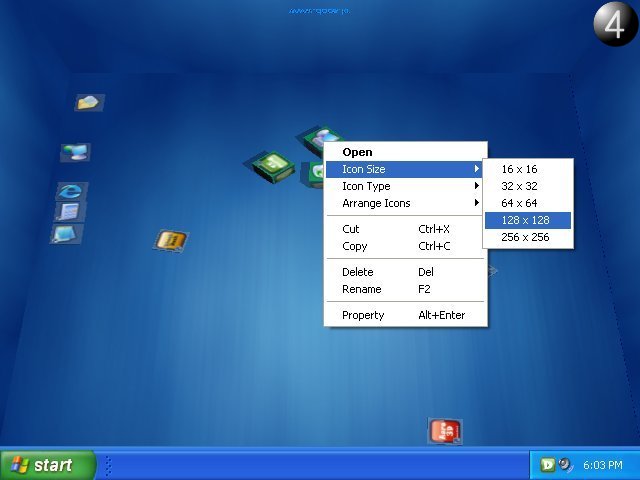Viewport: 640px width, 480px height.
Task: Set icon size to 256 x 256
Action: [528, 237]
